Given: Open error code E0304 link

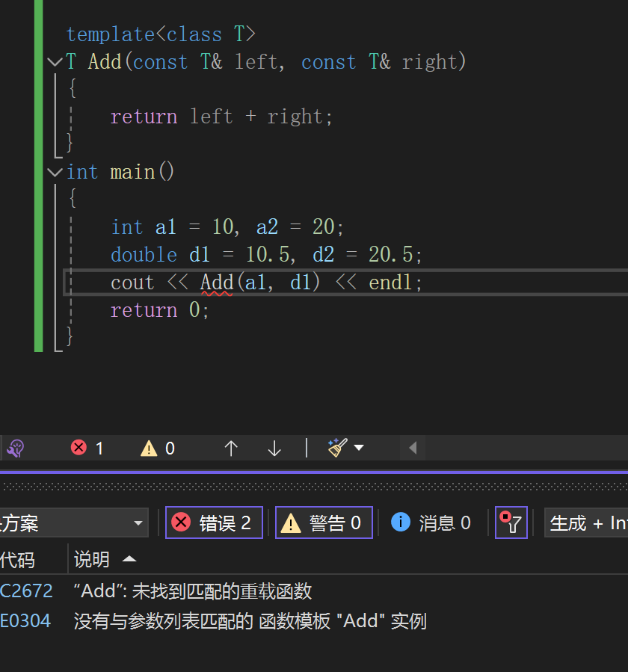Looking at the screenshot, I should pyautogui.click(x=25, y=621).
